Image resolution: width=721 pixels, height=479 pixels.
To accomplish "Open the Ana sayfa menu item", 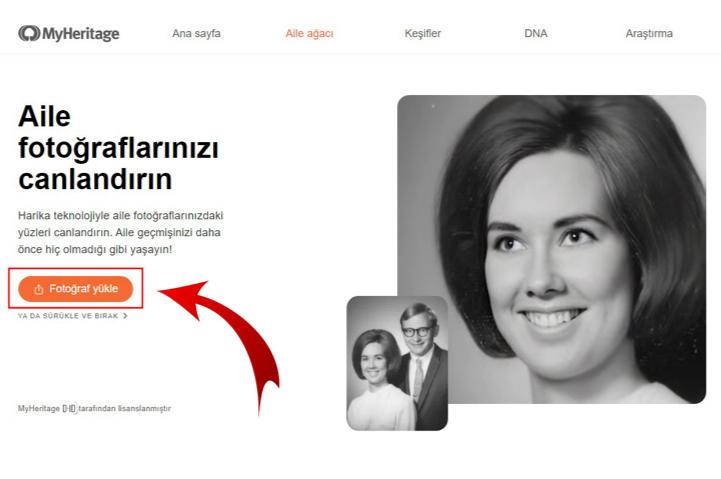I will tap(196, 34).
